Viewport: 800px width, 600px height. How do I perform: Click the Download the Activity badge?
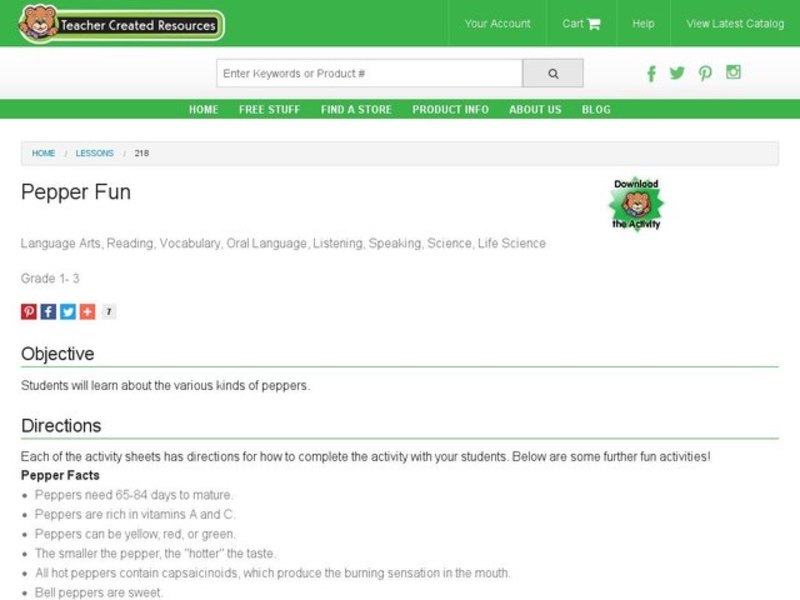pos(637,202)
